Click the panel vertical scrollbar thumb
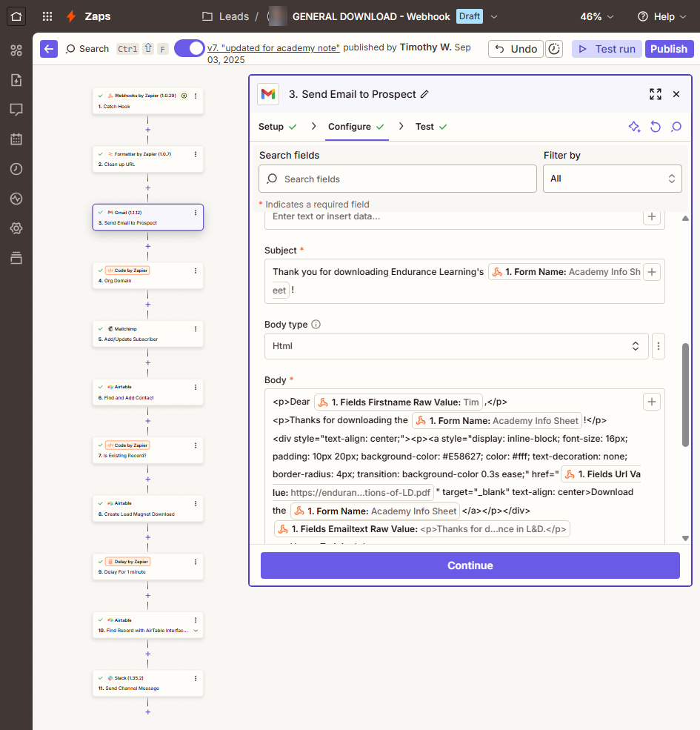 [685, 395]
